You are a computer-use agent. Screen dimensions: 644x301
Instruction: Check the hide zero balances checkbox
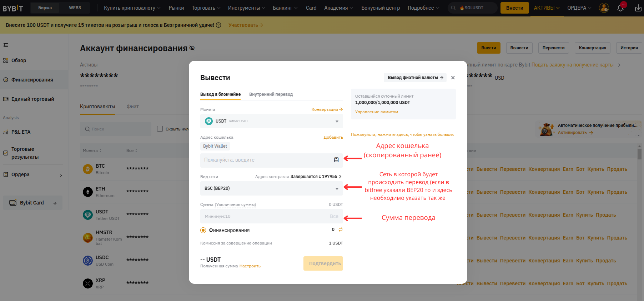[160, 129]
